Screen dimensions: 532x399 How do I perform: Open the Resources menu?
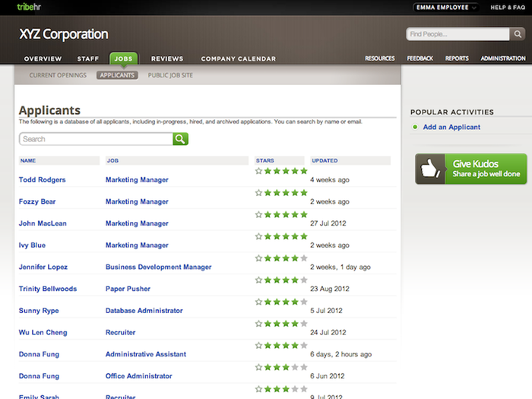point(380,59)
